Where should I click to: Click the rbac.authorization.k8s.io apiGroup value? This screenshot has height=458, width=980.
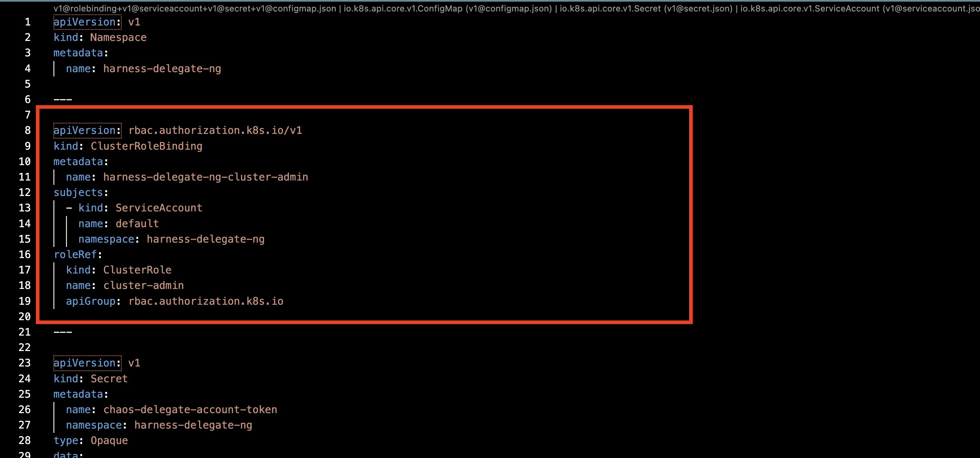point(206,301)
